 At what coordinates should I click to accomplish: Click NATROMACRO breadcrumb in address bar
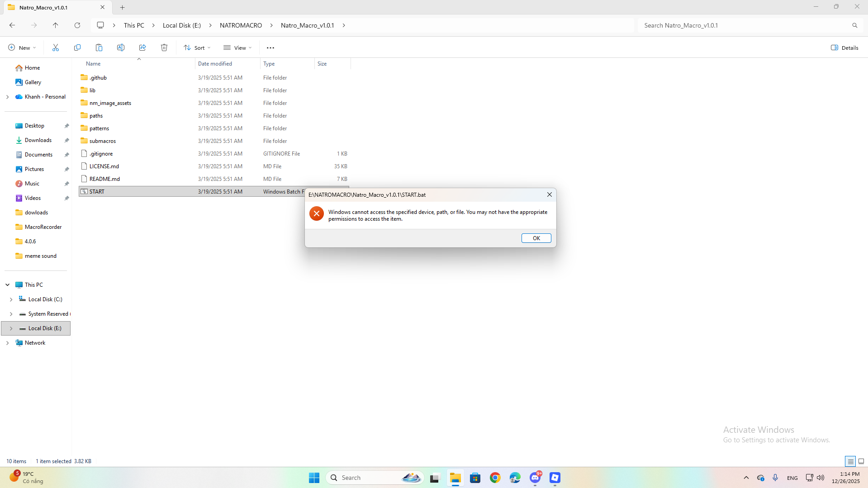click(241, 25)
